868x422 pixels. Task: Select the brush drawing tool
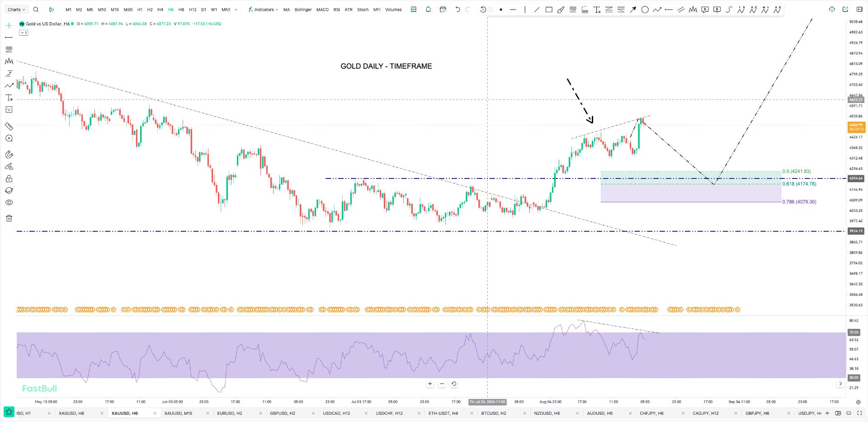pos(561,9)
